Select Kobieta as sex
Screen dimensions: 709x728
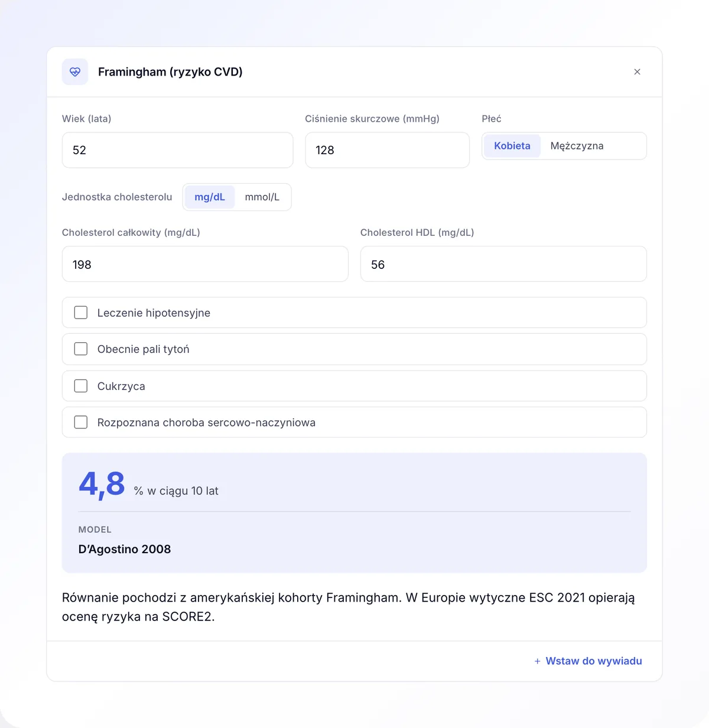(512, 146)
